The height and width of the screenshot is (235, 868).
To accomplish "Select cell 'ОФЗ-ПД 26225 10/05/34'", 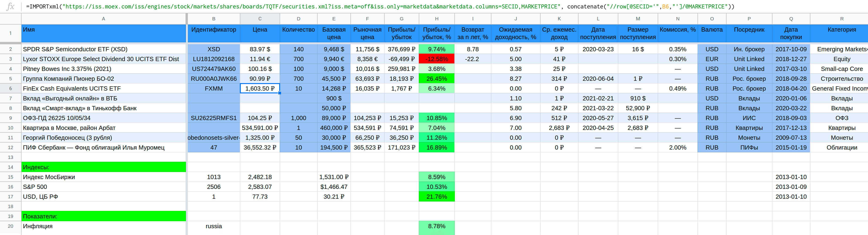I will (x=104, y=118).
